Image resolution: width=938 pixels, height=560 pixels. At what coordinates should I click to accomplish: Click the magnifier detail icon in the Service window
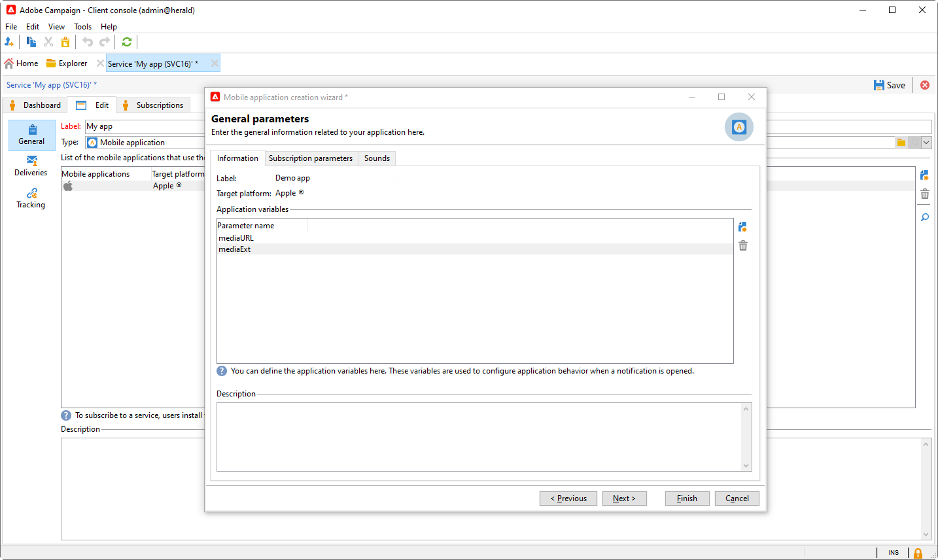[925, 217]
